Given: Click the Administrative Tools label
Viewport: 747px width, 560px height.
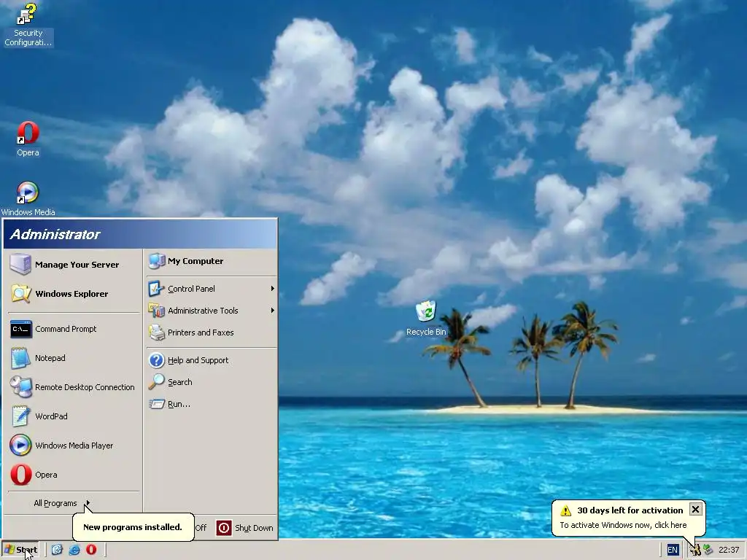Looking at the screenshot, I should pos(203,311).
